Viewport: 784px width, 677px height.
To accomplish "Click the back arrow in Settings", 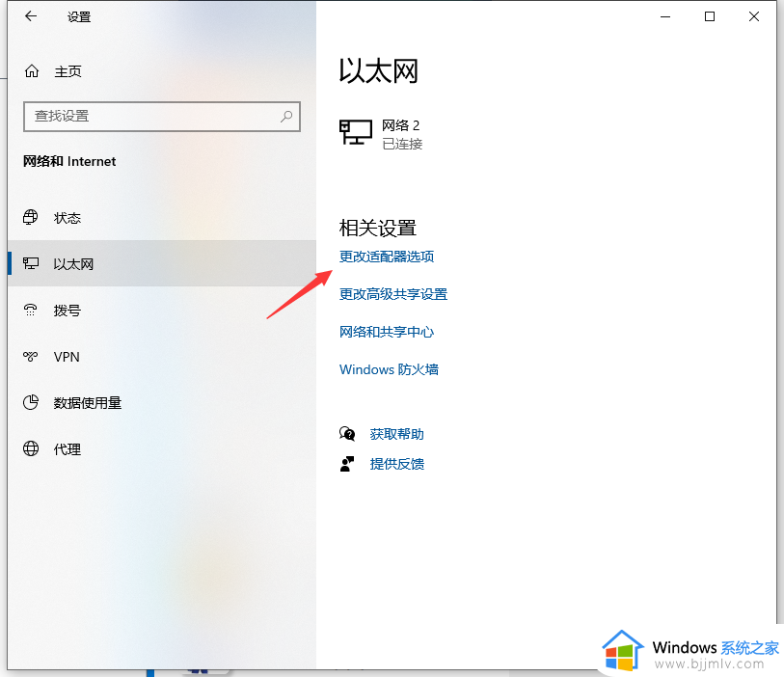I will [x=31, y=16].
